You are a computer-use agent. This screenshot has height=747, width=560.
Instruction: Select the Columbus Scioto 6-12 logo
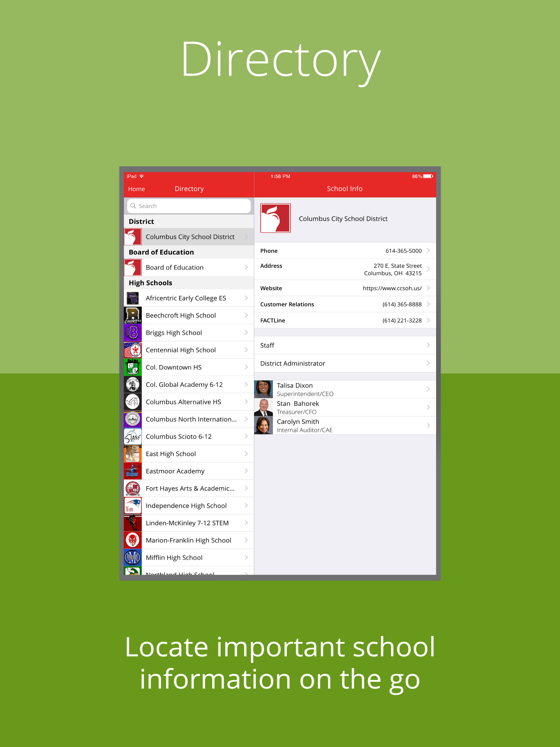point(133,436)
